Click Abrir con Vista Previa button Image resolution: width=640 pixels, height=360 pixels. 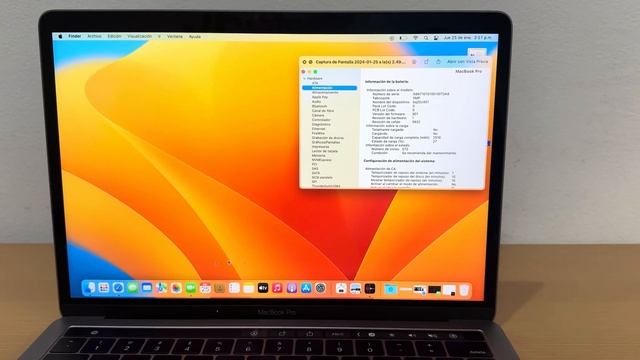tap(467, 62)
